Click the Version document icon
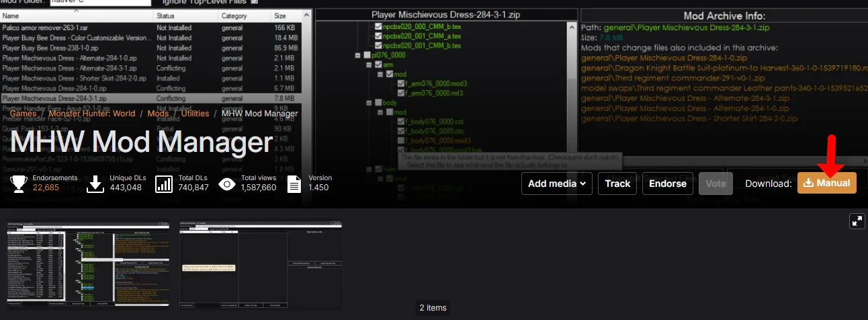This screenshot has width=868, height=320. [294, 184]
